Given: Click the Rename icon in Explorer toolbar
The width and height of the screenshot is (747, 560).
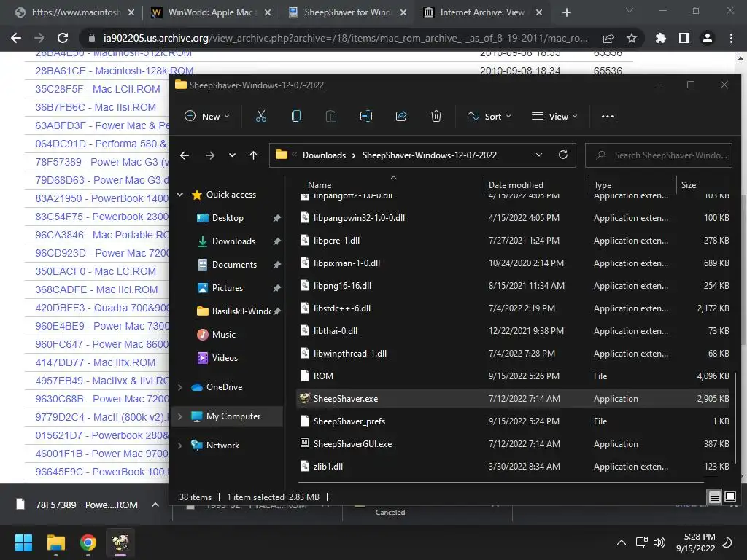Looking at the screenshot, I should [x=366, y=116].
